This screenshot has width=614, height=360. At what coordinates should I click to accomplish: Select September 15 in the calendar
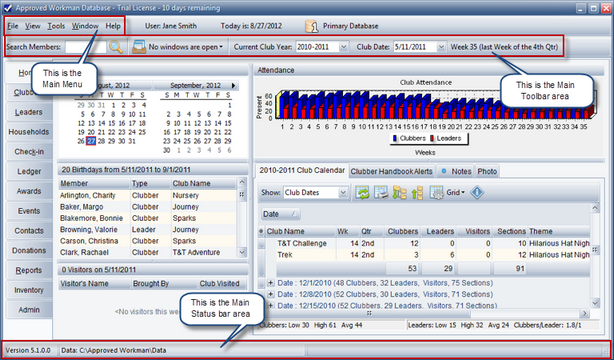(x=228, y=123)
